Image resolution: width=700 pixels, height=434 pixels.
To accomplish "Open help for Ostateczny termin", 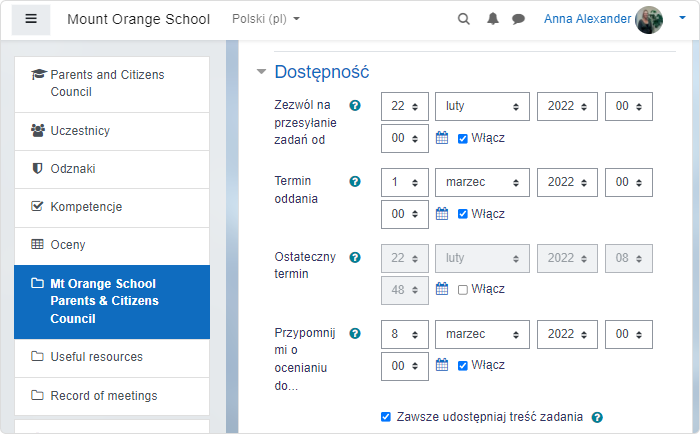I will tap(355, 257).
